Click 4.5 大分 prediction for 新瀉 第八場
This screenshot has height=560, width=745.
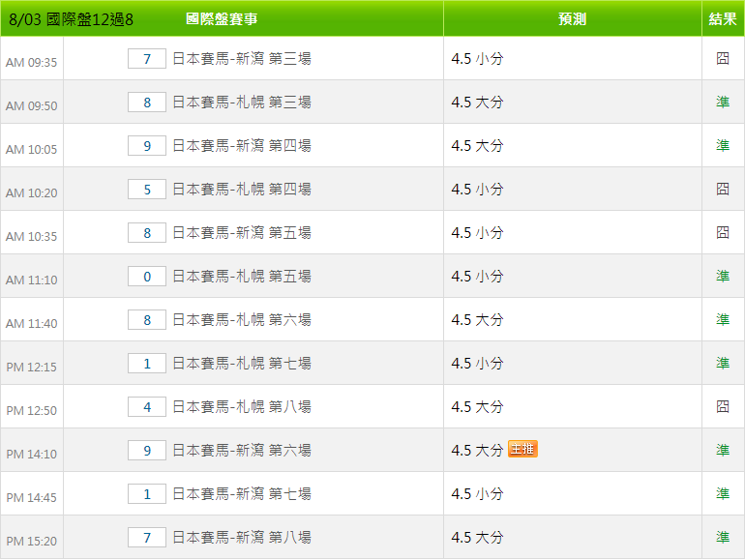click(478, 537)
